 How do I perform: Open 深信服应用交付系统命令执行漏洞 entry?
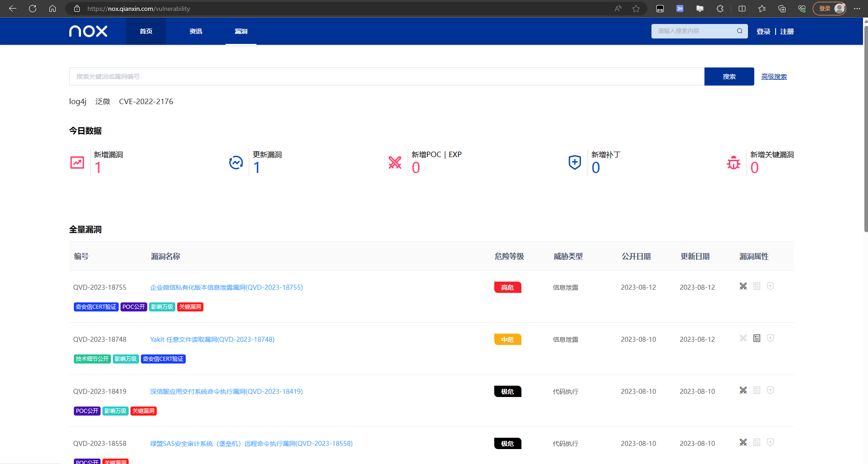tap(227, 392)
